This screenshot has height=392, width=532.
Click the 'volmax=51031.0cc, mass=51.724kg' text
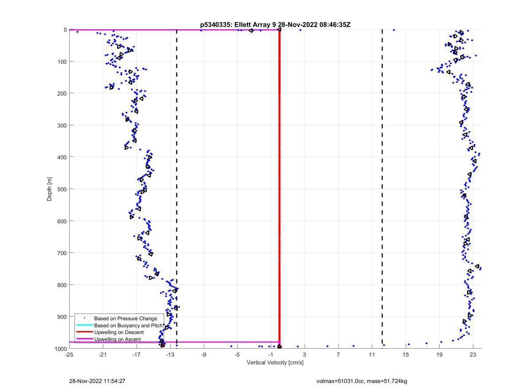pyautogui.click(x=362, y=381)
